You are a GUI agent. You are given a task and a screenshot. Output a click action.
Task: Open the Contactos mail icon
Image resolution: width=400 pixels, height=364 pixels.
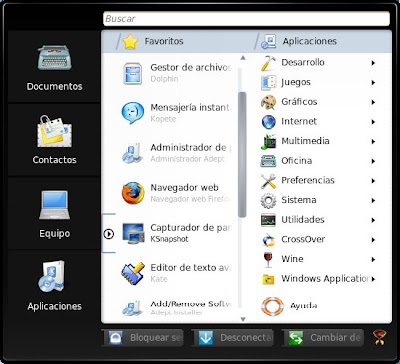[54, 131]
